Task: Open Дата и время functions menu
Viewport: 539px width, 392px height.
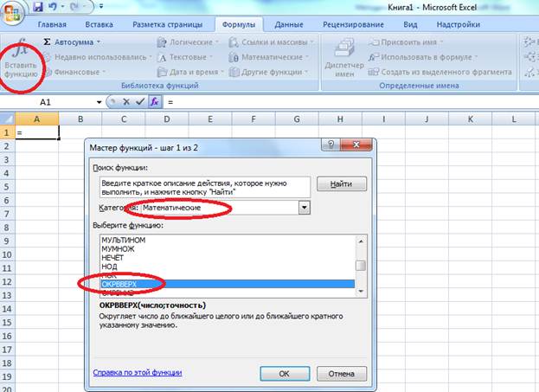Action: pos(190,72)
